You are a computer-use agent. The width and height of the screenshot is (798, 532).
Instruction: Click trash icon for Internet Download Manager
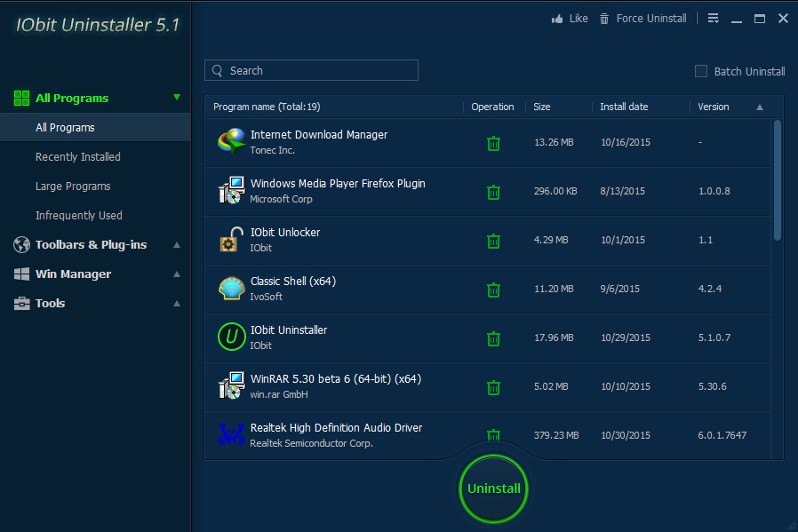493,143
